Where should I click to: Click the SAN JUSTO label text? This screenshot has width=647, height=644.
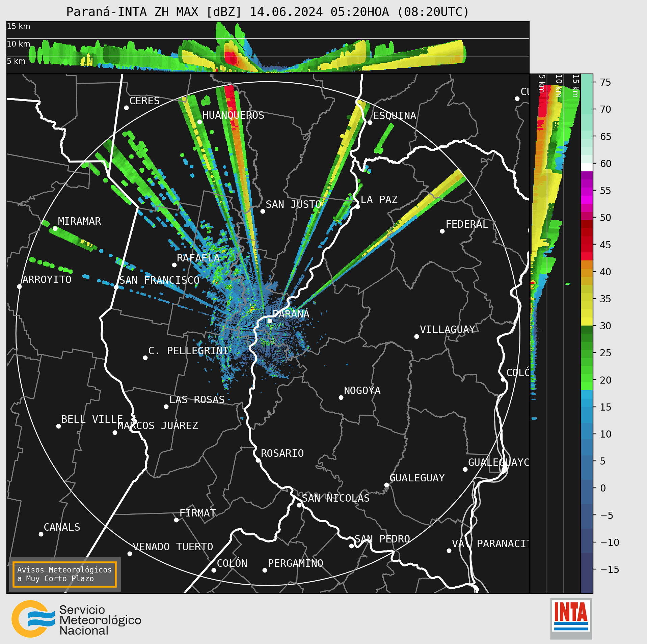pos(293,204)
